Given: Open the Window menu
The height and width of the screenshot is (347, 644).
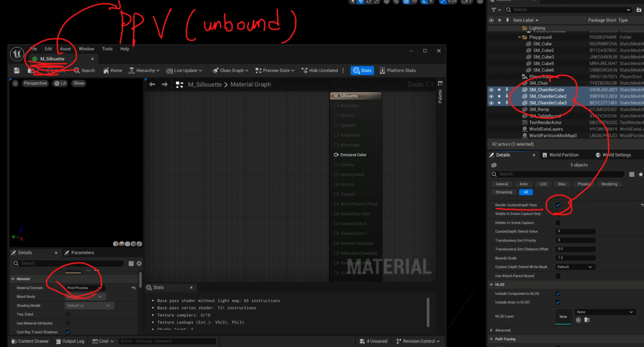Looking at the screenshot, I should tap(86, 49).
